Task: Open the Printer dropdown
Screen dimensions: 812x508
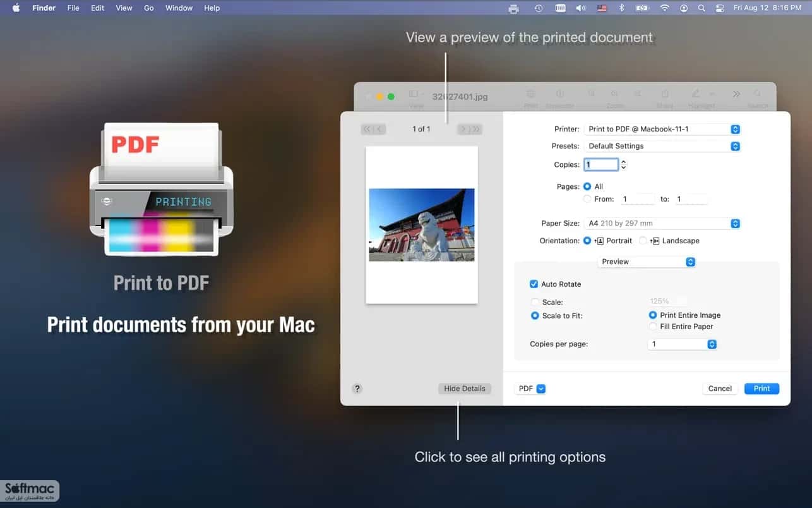Action: coord(662,129)
